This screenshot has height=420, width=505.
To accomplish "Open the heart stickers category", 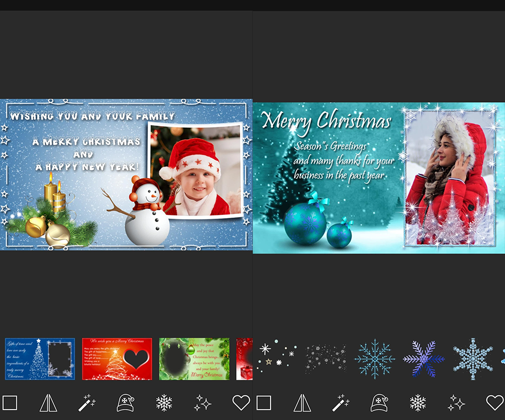I will 240,402.
